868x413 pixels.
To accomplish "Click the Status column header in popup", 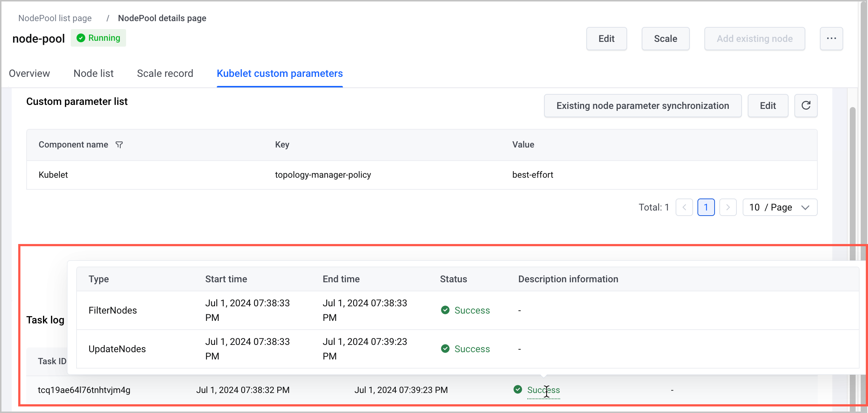I will point(453,279).
